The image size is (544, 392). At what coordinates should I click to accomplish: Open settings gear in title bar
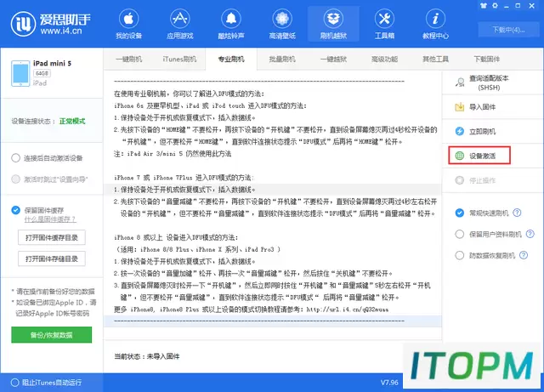(495, 6)
